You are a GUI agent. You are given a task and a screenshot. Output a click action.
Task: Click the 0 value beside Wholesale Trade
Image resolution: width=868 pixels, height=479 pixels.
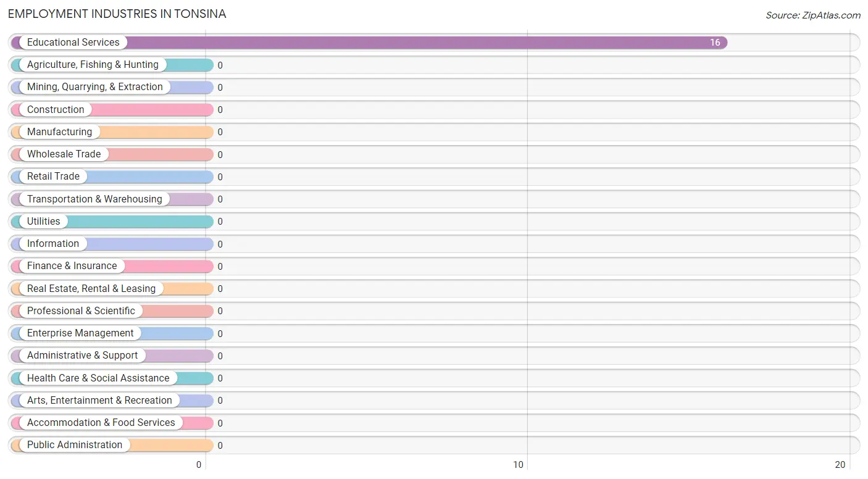coord(220,155)
